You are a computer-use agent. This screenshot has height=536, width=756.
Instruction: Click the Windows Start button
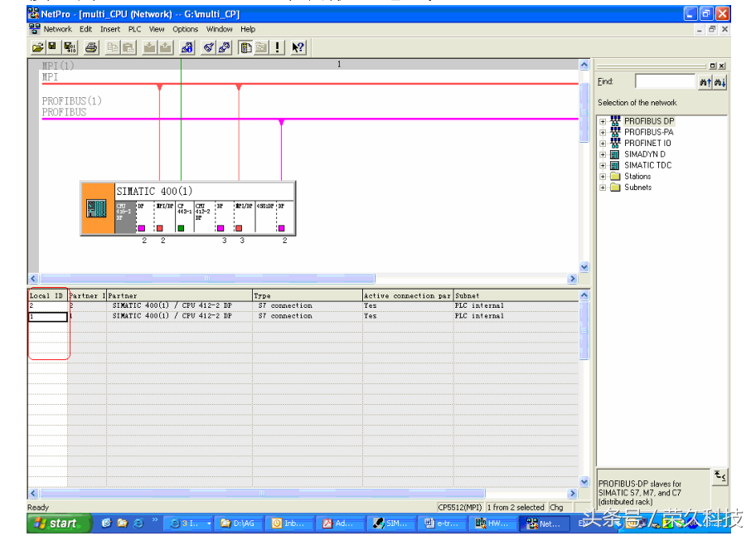56,523
